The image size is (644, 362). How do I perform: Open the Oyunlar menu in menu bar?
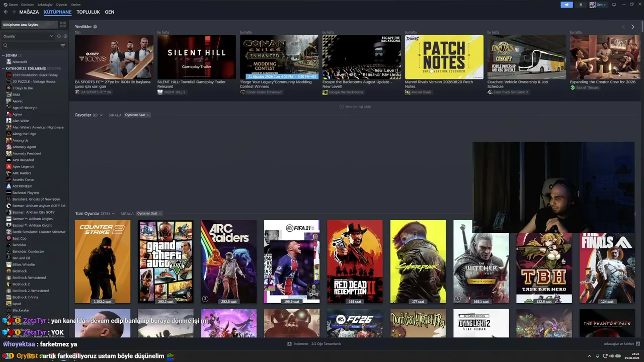coord(61,5)
